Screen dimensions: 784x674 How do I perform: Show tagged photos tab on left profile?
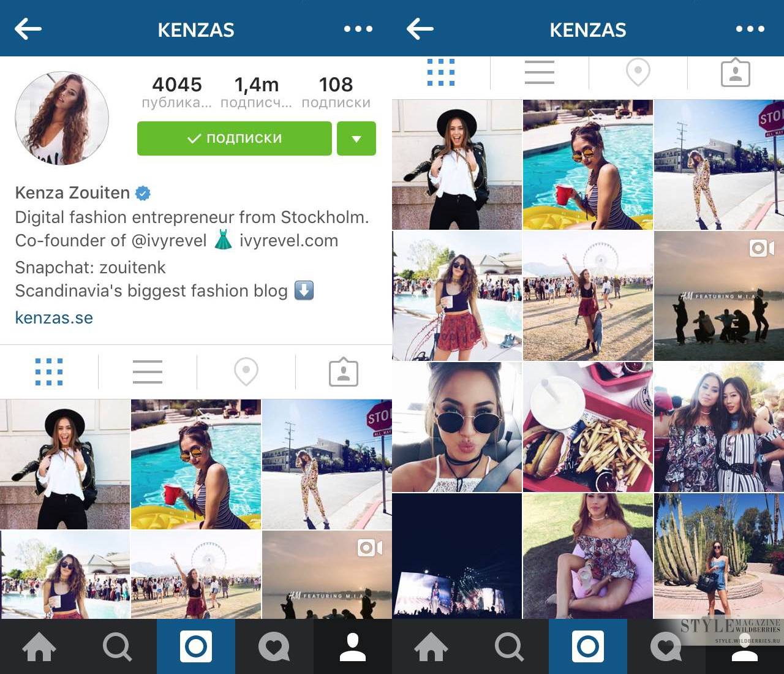[x=344, y=372]
